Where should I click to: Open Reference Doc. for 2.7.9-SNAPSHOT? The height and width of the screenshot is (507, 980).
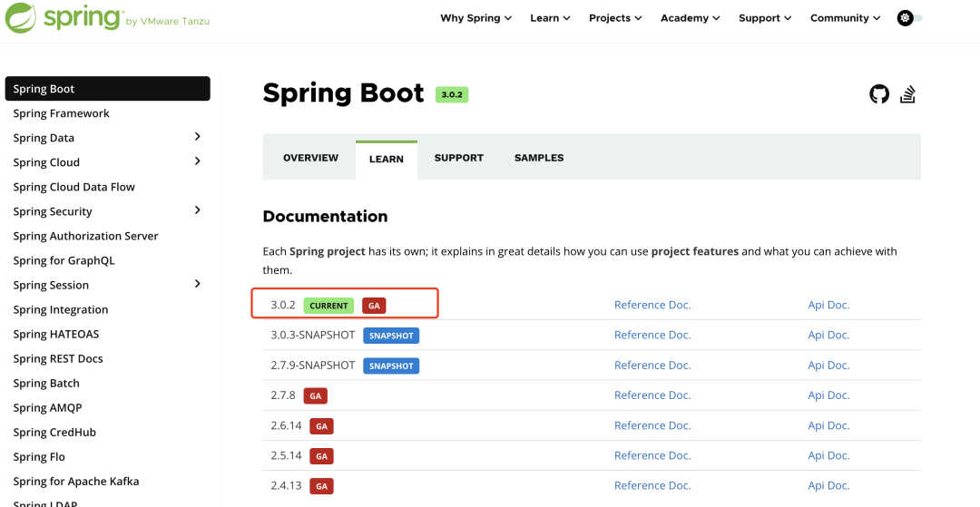[652, 366]
